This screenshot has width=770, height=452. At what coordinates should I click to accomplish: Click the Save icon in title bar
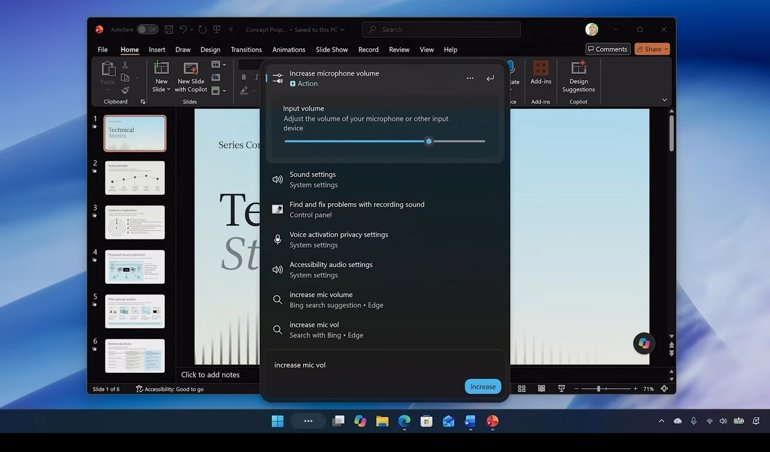pos(168,29)
